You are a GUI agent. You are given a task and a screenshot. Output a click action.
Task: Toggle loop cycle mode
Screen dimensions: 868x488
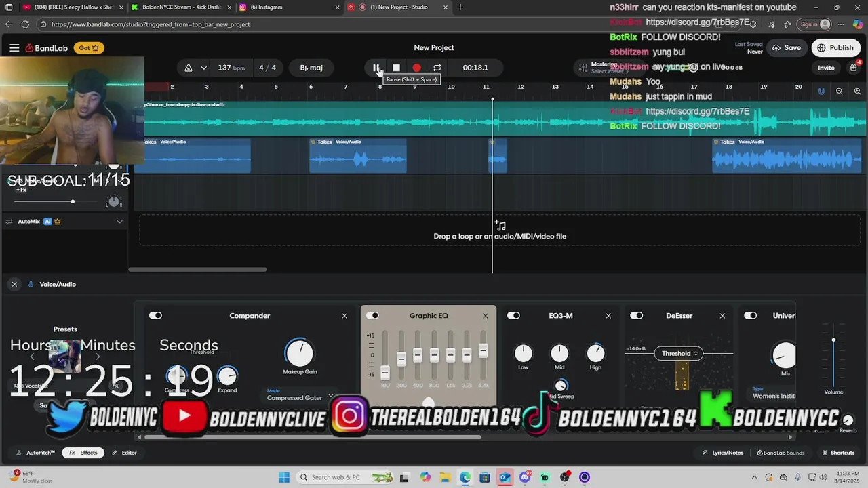(437, 68)
